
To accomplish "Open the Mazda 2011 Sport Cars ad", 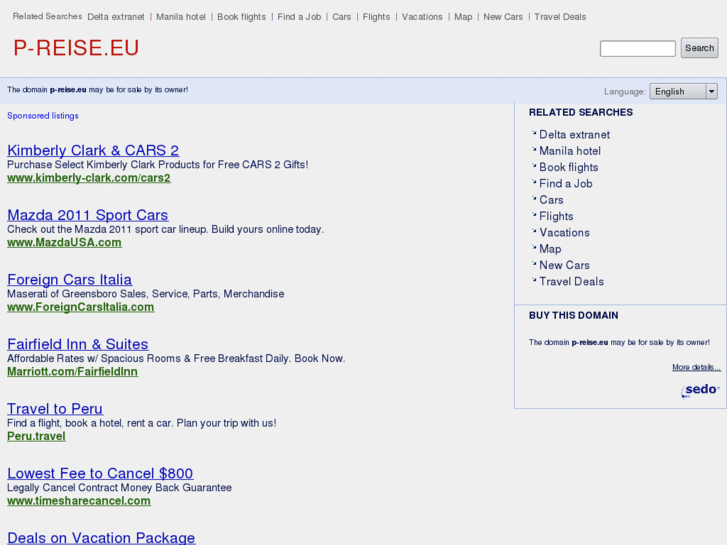I will tap(88, 215).
